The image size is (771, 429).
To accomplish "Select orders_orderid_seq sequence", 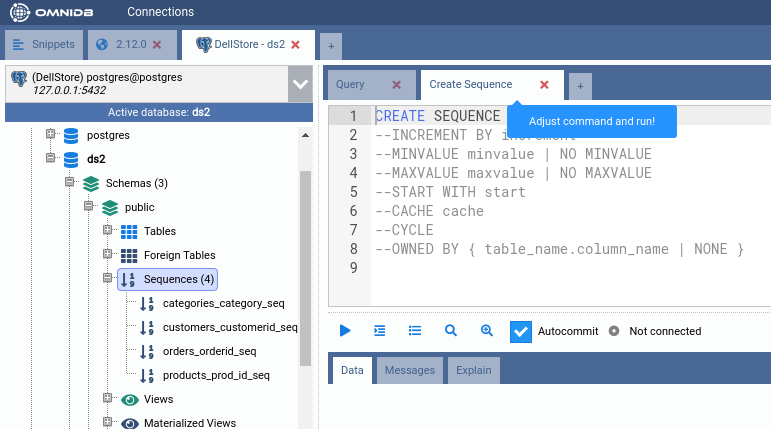I will coord(209,352).
